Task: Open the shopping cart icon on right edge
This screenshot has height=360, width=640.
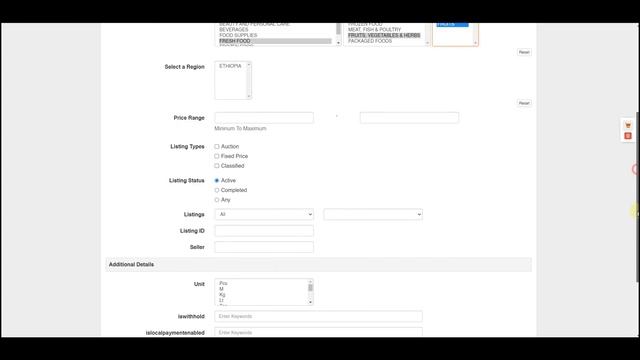Action: tap(628, 125)
